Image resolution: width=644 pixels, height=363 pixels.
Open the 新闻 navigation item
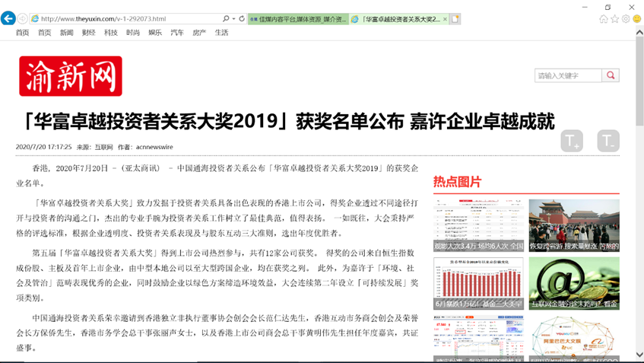coord(67,33)
